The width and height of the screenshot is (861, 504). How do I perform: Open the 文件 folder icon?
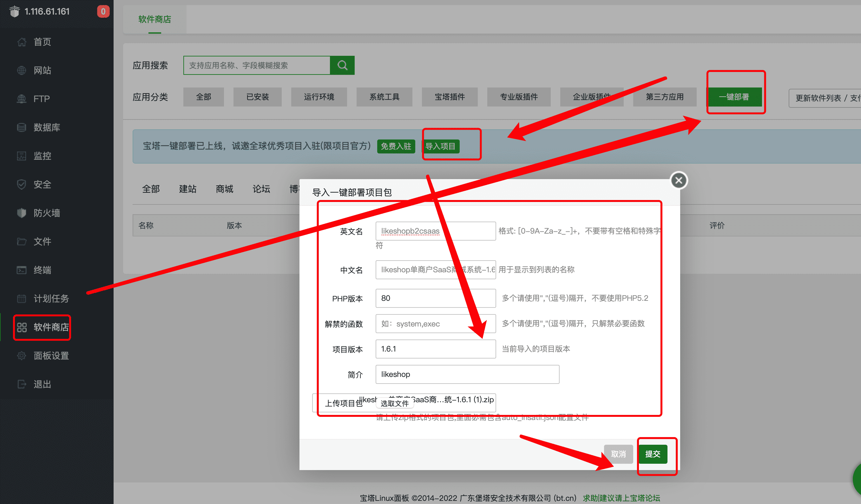click(x=22, y=242)
